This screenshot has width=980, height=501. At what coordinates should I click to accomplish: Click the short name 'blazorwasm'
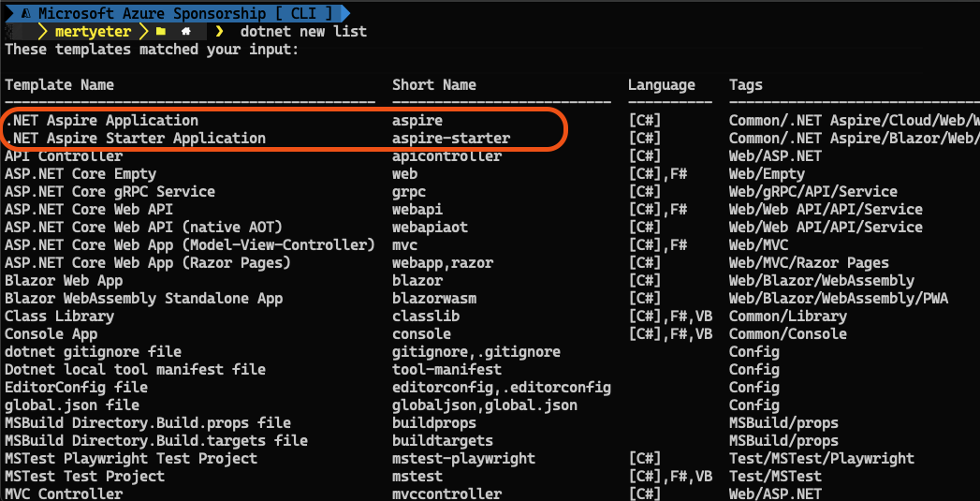tap(434, 299)
